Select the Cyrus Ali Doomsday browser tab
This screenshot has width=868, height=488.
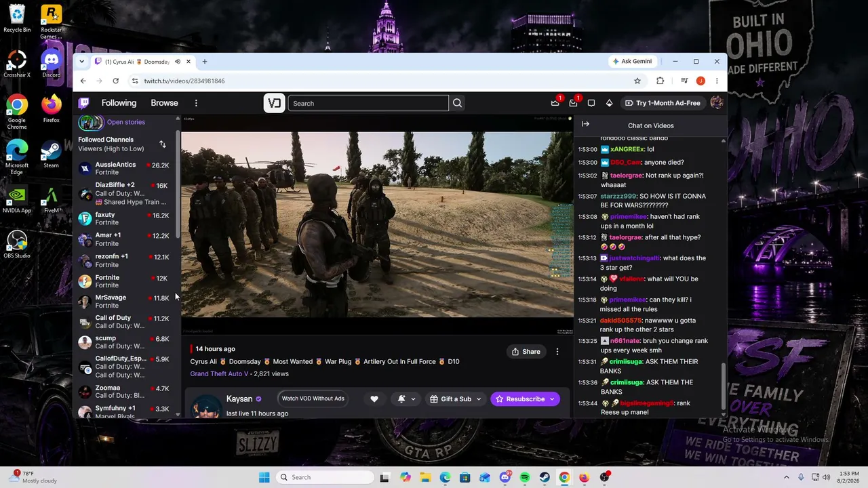pos(142,62)
